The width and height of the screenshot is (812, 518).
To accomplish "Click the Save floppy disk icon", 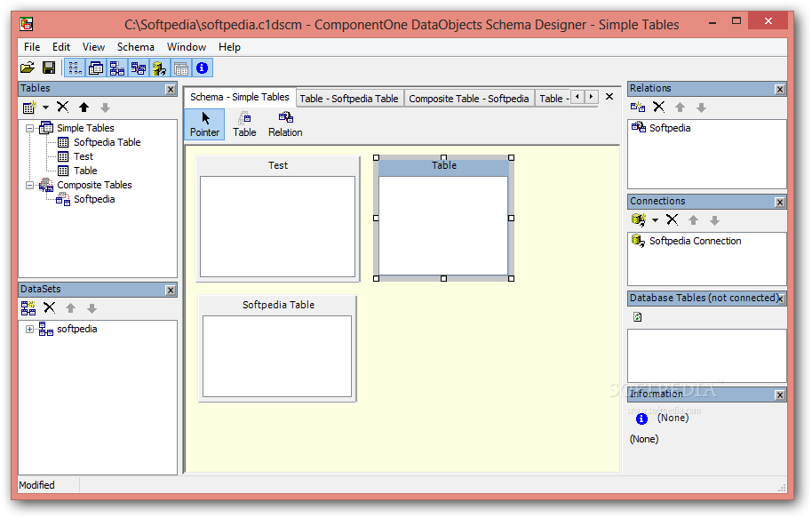I will point(49,68).
